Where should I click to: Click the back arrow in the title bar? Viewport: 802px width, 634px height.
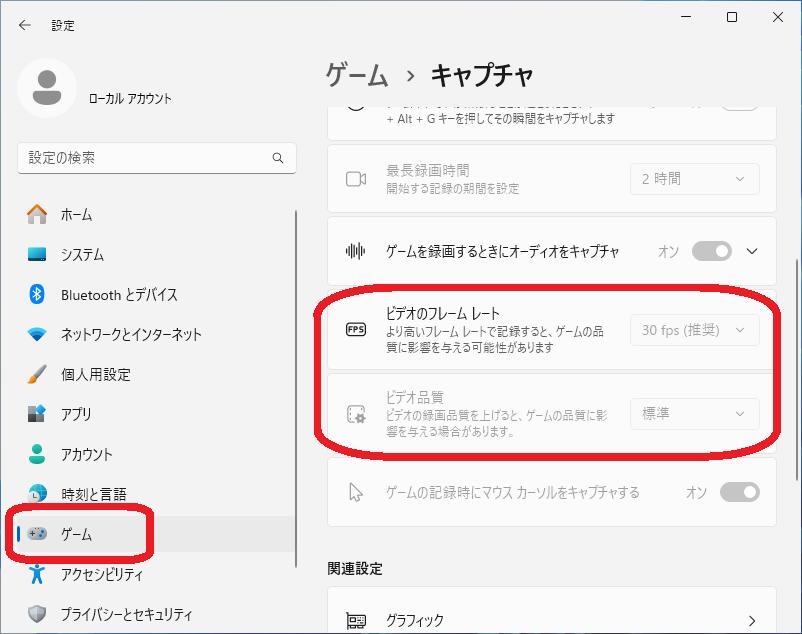22,24
